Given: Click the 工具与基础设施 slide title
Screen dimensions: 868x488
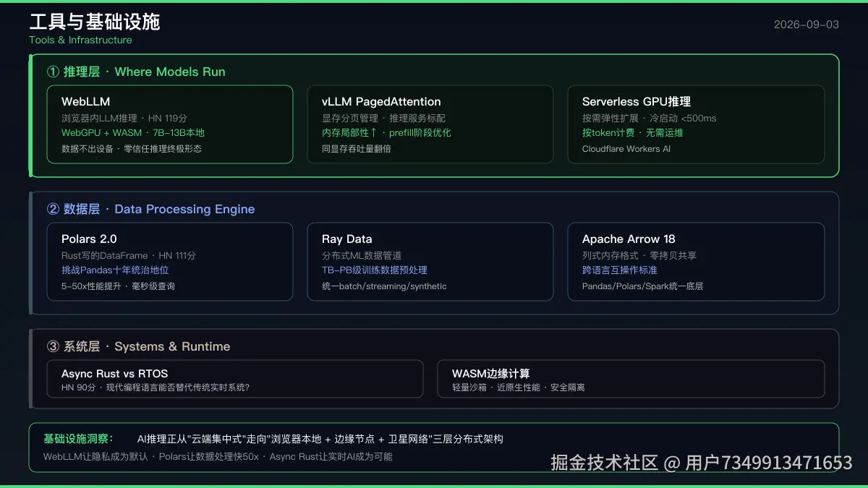Looking at the screenshot, I should pyautogui.click(x=95, y=22).
